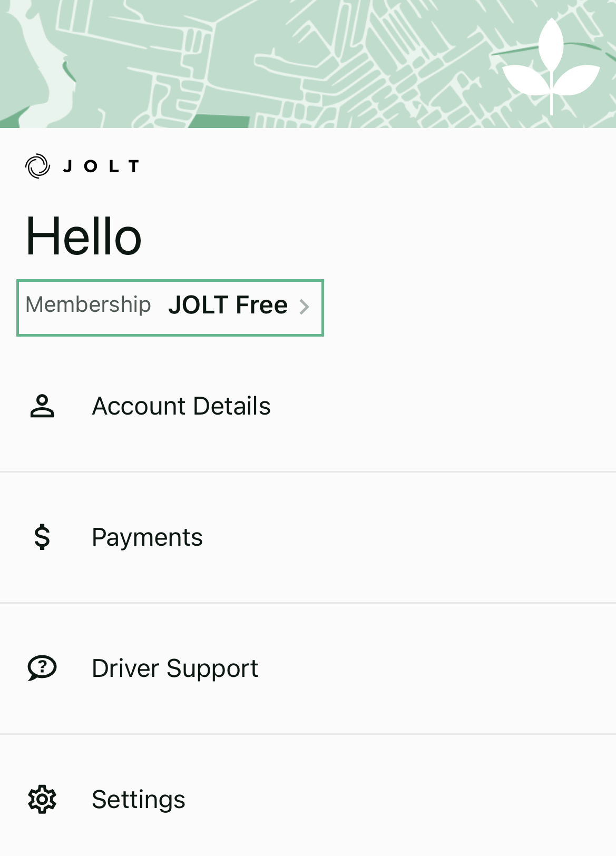Image resolution: width=616 pixels, height=856 pixels.
Task: Open Account Details menu item
Action: (308, 406)
